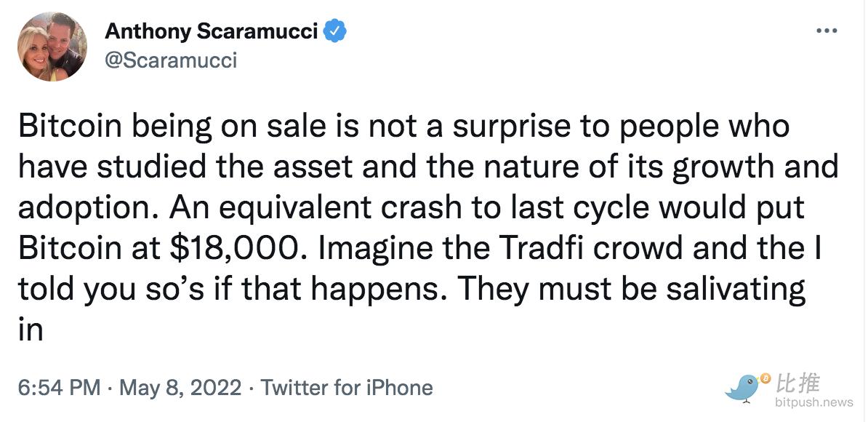Click the May 8, 2022 date
This screenshot has height=422, width=868.
point(180,387)
